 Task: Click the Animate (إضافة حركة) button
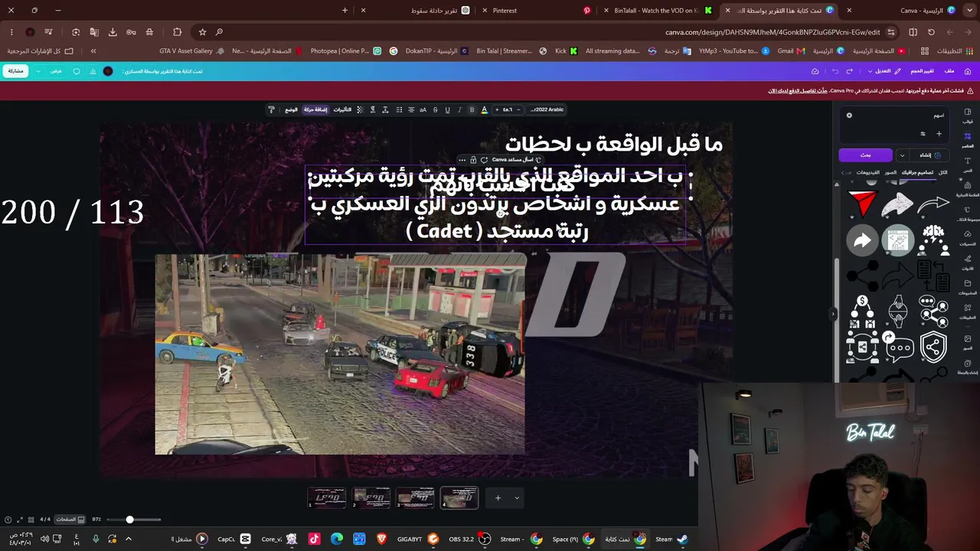click(315, 109)
